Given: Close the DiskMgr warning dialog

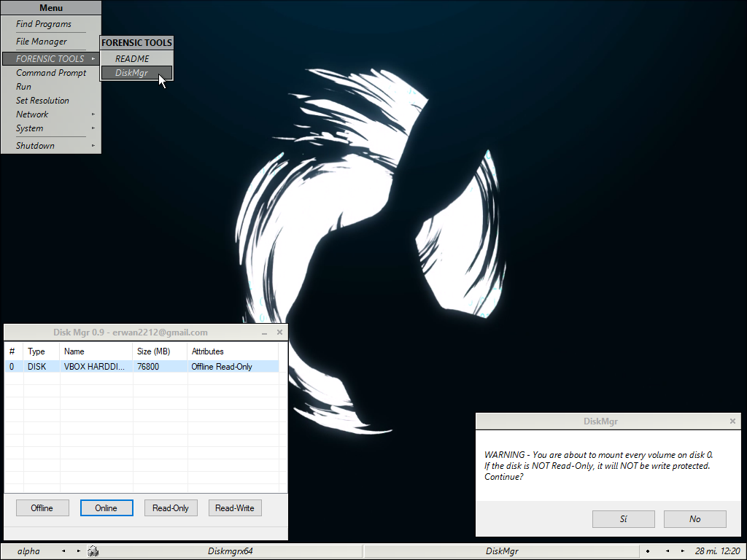Looking at the screenshot, I should coord(732,421).
